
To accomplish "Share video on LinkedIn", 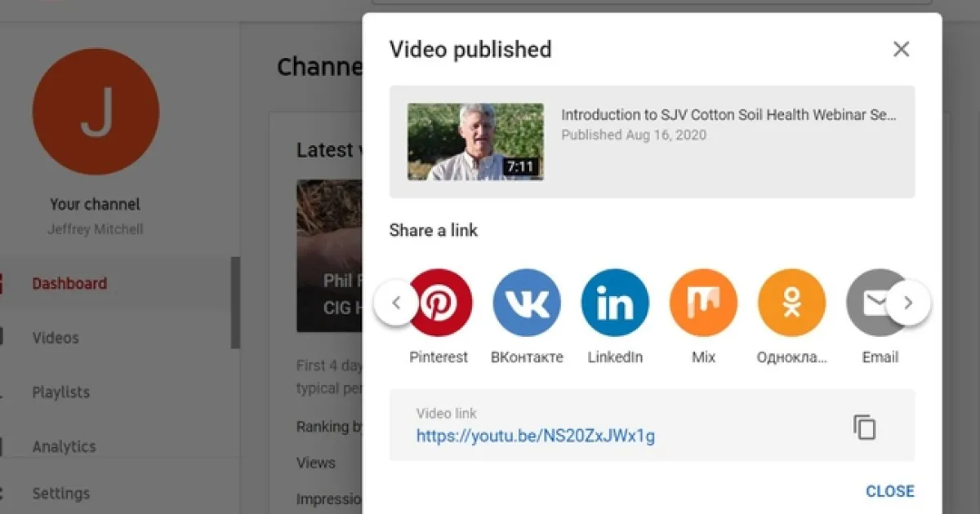I will (615, 304).
